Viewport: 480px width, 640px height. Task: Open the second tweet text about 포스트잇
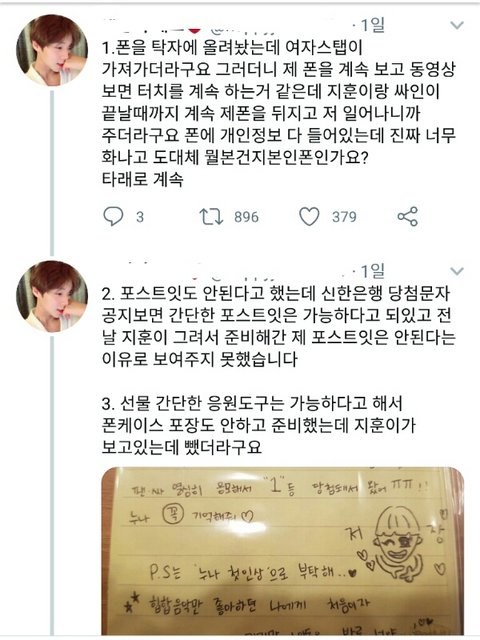(x=278, y=327)
